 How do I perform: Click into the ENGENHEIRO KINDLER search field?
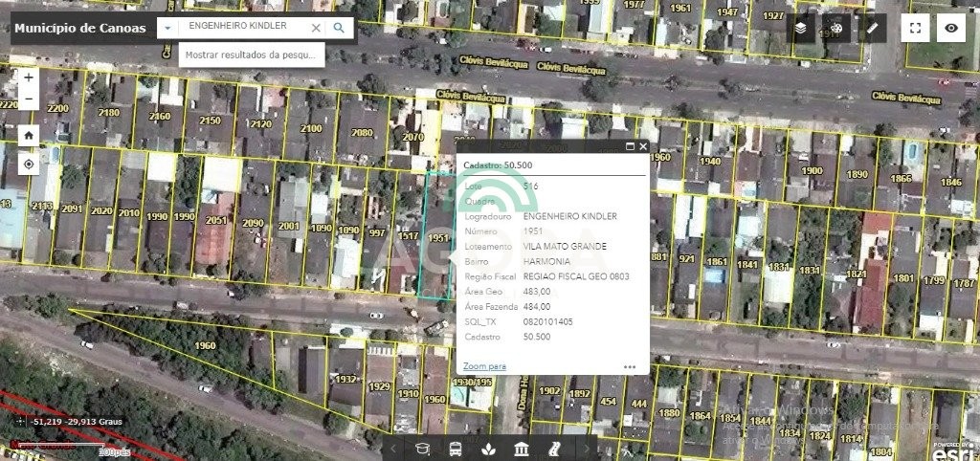(244, 28)
